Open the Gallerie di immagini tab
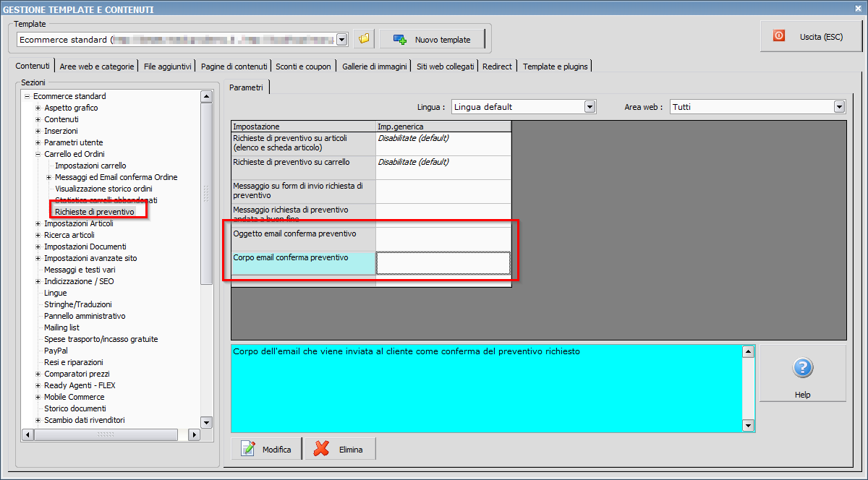Screen dimensions: 868x480 pos(375,66)
